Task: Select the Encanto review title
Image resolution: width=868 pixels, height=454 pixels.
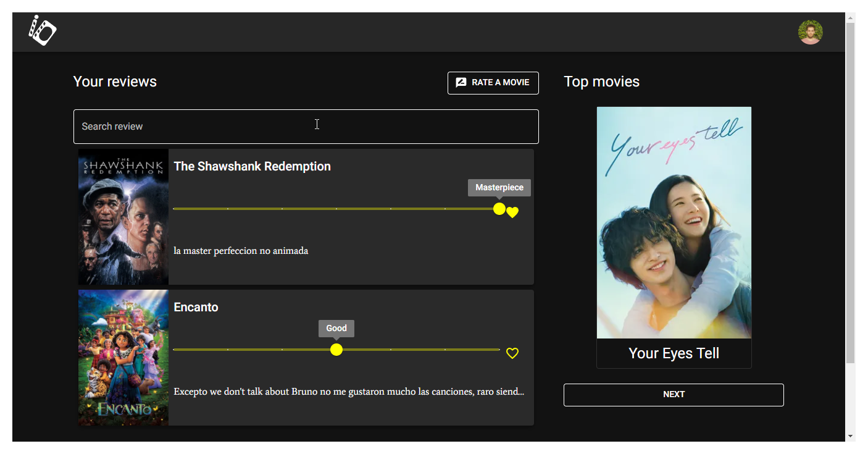Action: (x=196, y=307)
